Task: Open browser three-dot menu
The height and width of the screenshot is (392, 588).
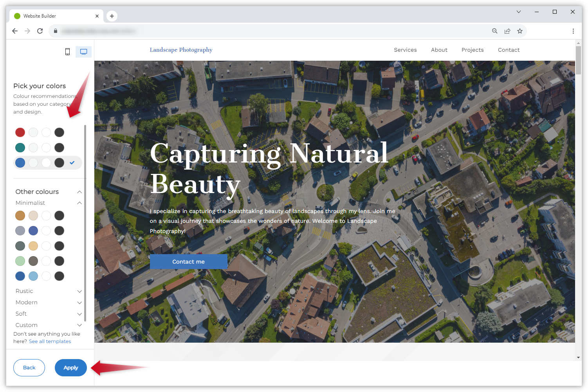Action: point(573,31)
